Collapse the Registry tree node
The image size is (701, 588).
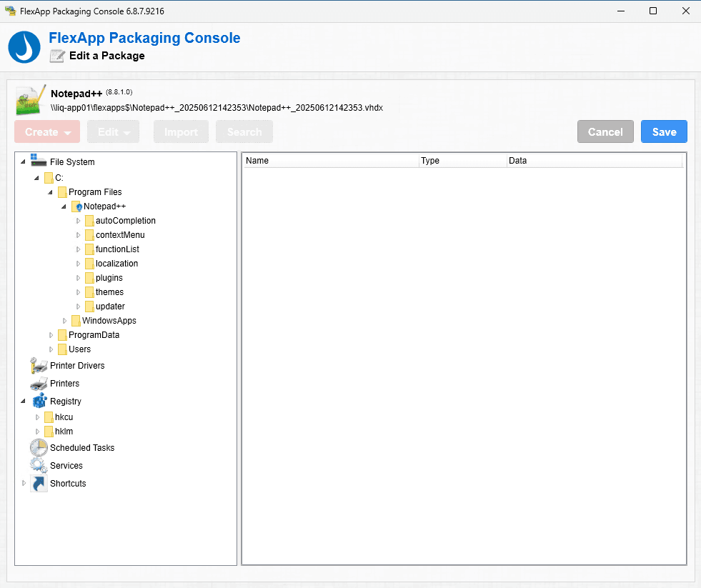24,402
